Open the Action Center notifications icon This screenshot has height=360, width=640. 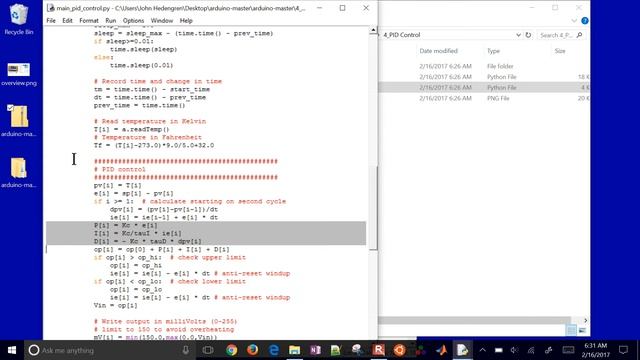tap(623, 350)
